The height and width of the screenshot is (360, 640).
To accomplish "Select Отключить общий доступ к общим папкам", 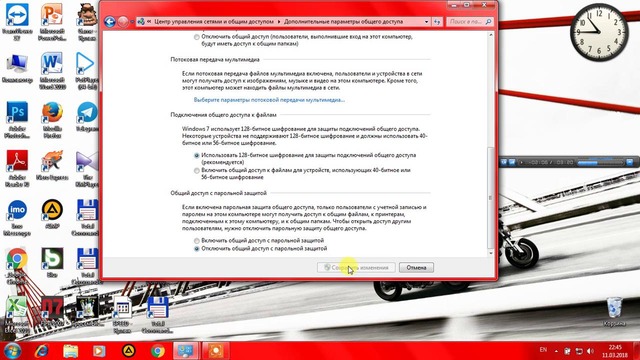I will (x=197, y=37).
